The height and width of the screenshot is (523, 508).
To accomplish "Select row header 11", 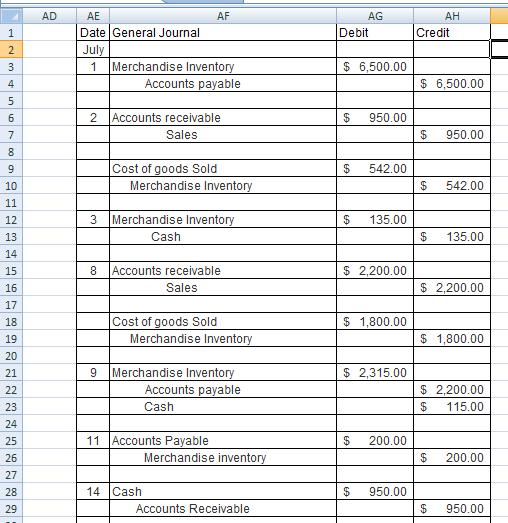I will point(11,203).
